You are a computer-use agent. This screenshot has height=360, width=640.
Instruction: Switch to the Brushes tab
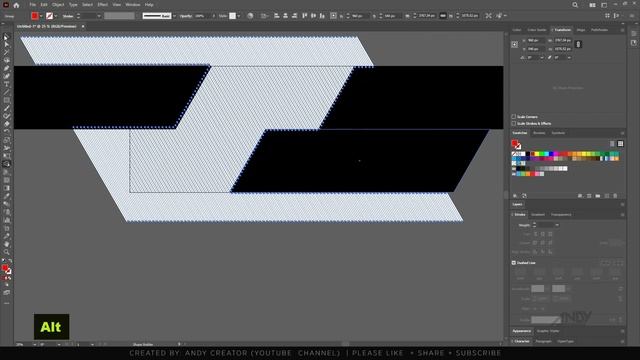click(539, 133)
